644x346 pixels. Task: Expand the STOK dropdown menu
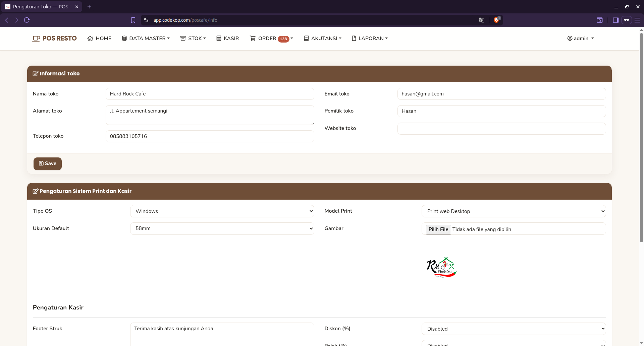pos(193,39)
